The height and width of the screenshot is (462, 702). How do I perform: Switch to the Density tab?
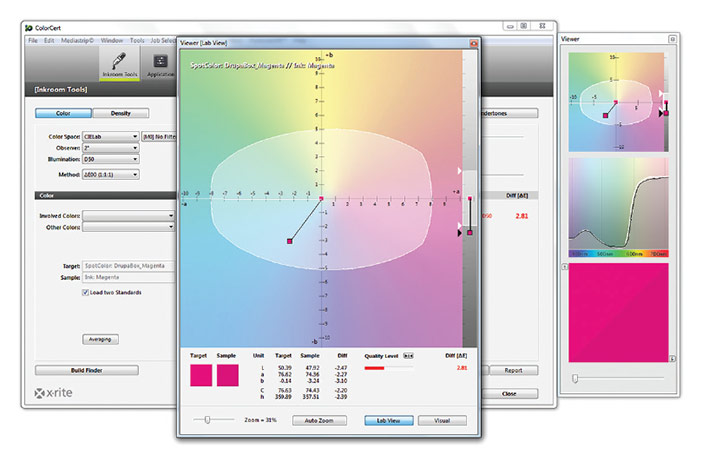coord(120,113)
